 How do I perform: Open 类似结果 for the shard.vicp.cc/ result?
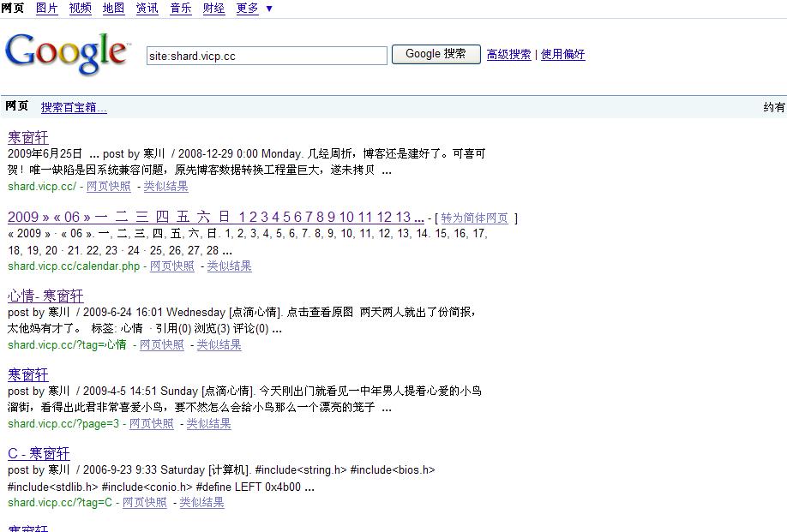pyautogui.click(x=165, y=187)
